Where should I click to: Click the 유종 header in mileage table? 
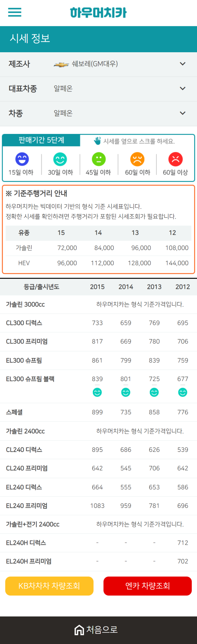coord(24,233)
